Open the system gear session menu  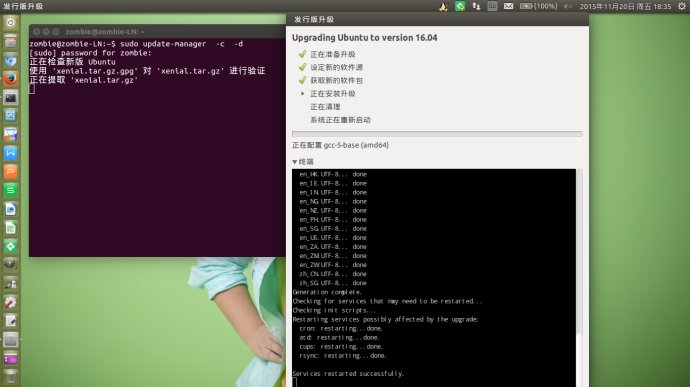pyautogui.click(x=682, y=6)
